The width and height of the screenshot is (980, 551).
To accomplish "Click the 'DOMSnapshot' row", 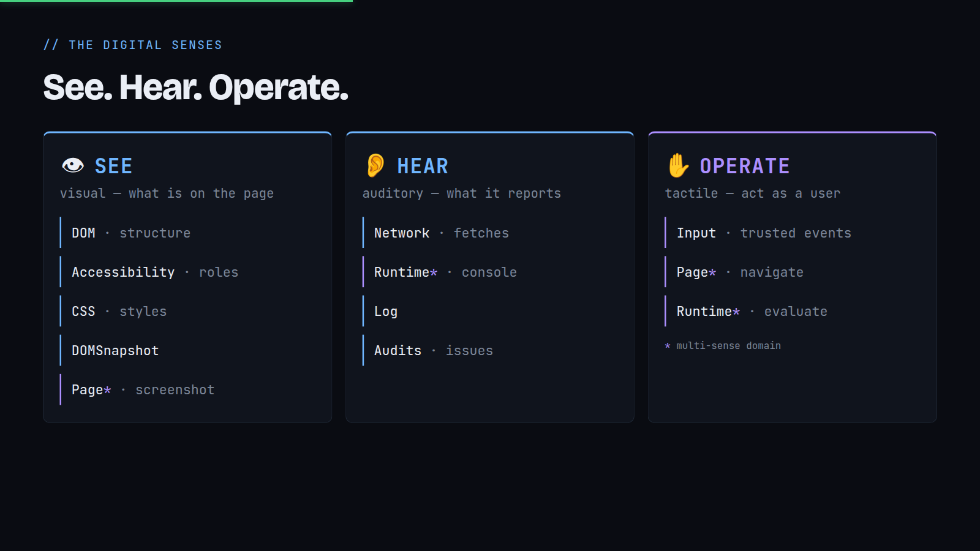I will [x=187, y=350].
